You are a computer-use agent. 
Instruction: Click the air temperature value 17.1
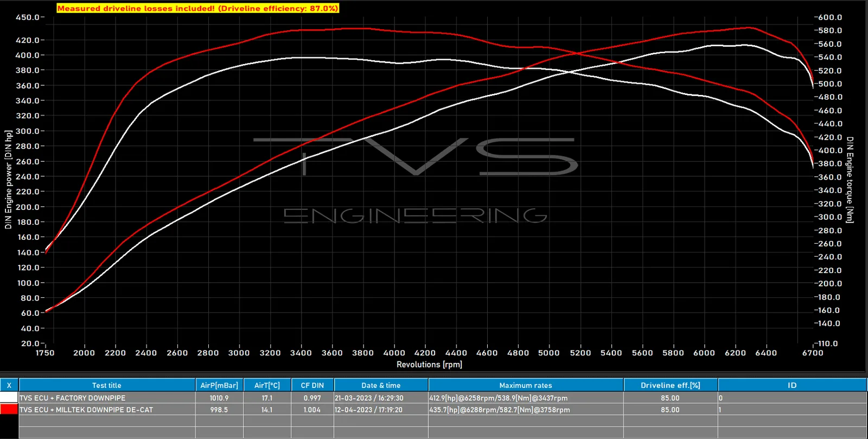click(267, 398)
